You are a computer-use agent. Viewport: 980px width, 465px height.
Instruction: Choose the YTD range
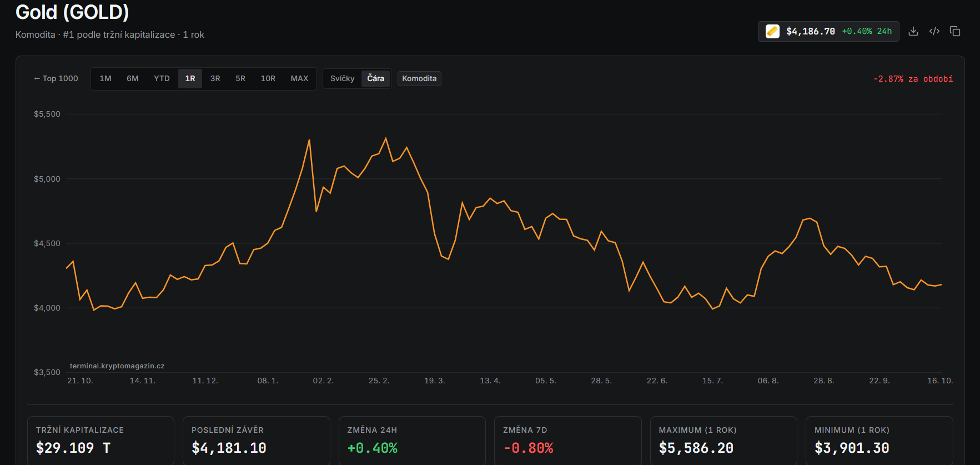(x=162, y=78)
